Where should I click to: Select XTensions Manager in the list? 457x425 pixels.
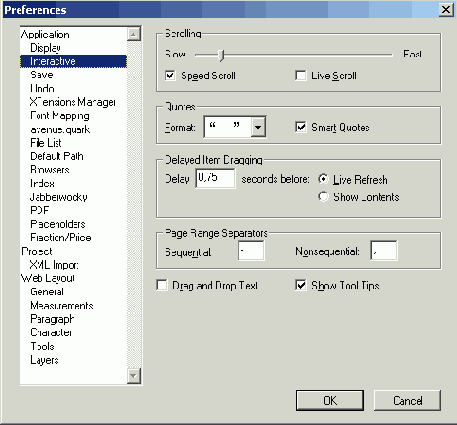coord(73,102)
